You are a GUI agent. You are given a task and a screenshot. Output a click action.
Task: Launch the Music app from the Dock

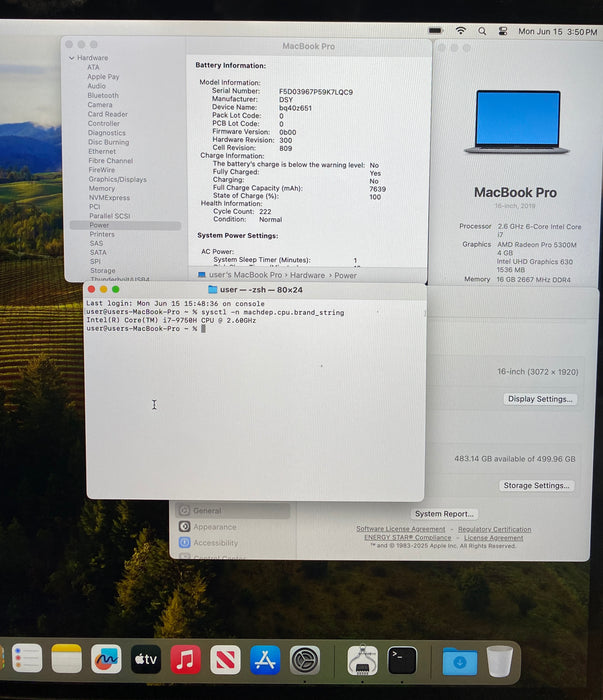pos(186,659)
